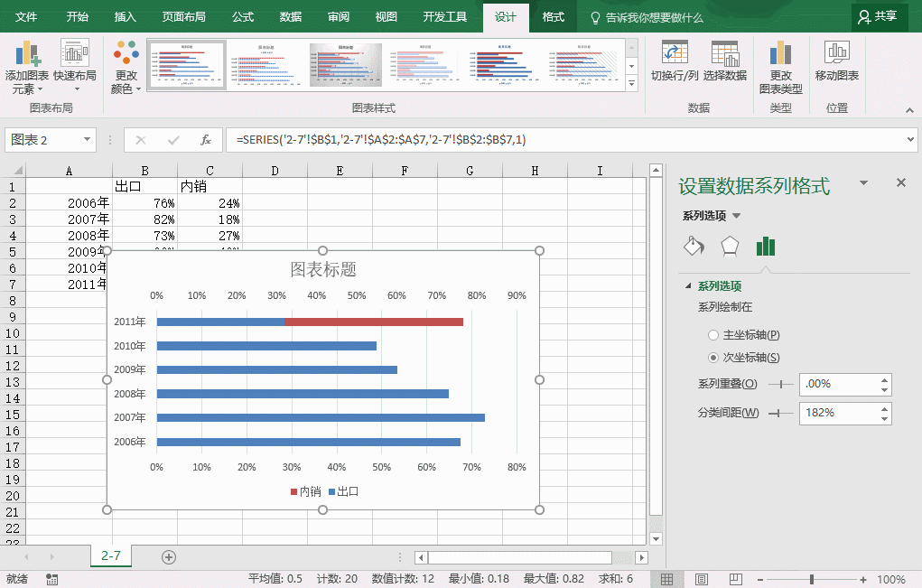Click the 添加图表元素 icon
Screen dimensions: 922x588
click(27, 54)
